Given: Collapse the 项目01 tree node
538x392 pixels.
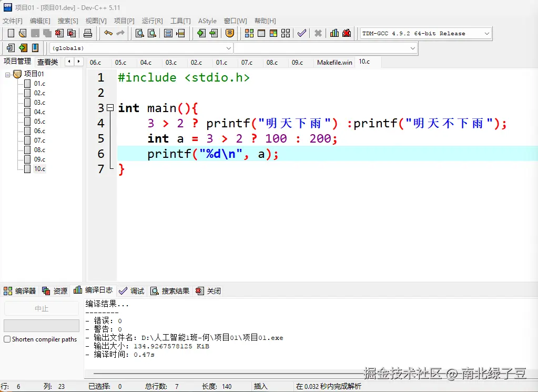Looking at the screenshot, I should [7, 74].
